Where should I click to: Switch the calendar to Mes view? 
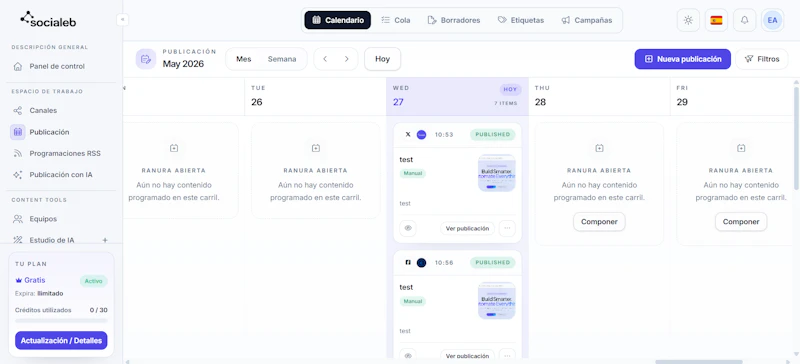244,59
